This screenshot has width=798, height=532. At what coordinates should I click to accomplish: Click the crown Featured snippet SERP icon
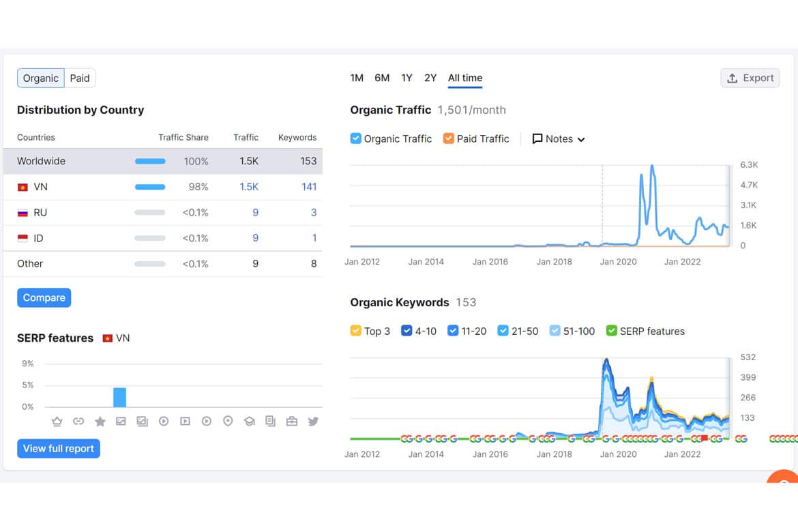tap(57, 421)
